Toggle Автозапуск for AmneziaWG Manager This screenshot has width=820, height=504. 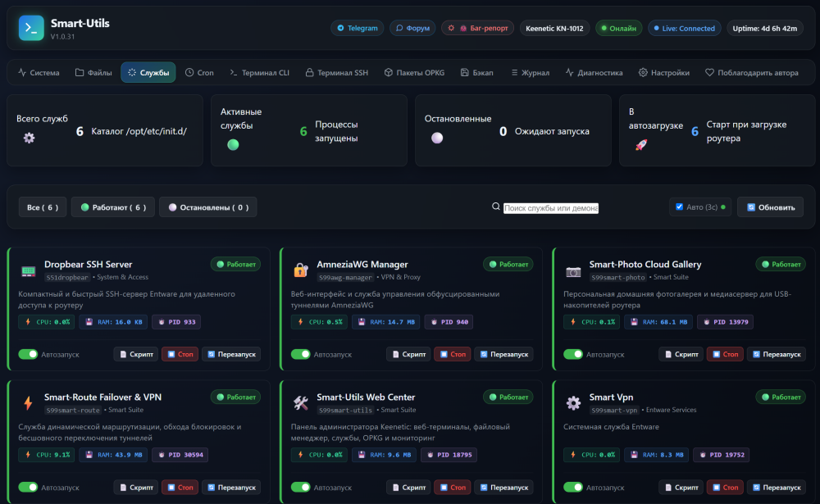click(x=301, y=354)
